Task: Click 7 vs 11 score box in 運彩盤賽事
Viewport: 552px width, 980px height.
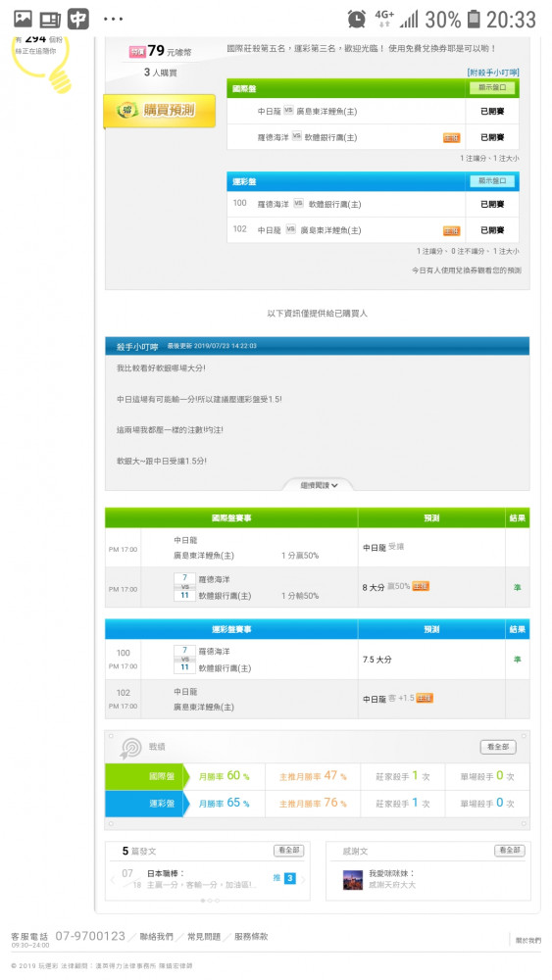Action: click(184, 659)
